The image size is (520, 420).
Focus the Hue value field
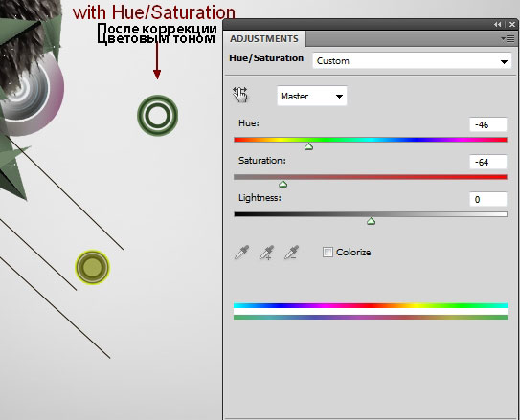(x=488, y=125)
